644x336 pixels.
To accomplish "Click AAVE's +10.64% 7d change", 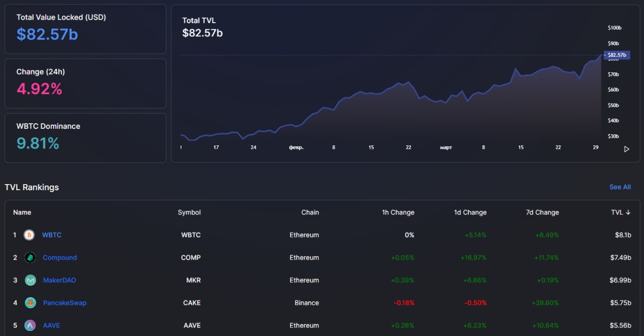I will click(x=546, y=325).
